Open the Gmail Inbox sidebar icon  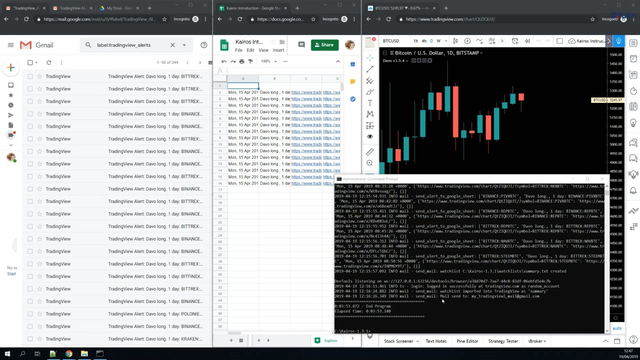coord(11,85)
